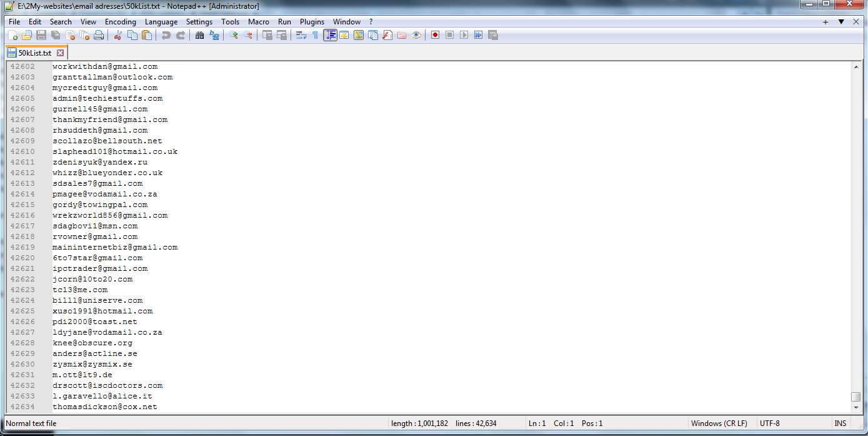Toggle Show All Characters pilcrow icon
Viewport: 868px width, 436px height.
tap(316, 35)
